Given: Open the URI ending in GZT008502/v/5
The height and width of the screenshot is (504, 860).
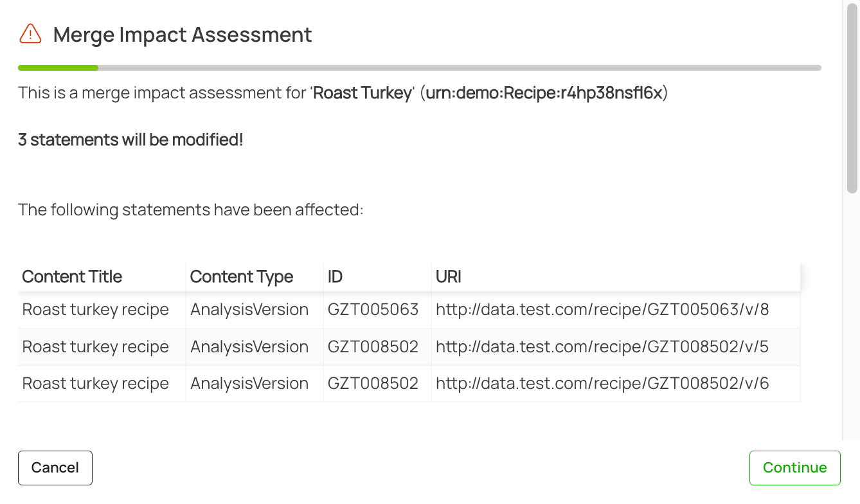Looking at the screenshot, I should (x=602, y=347).
